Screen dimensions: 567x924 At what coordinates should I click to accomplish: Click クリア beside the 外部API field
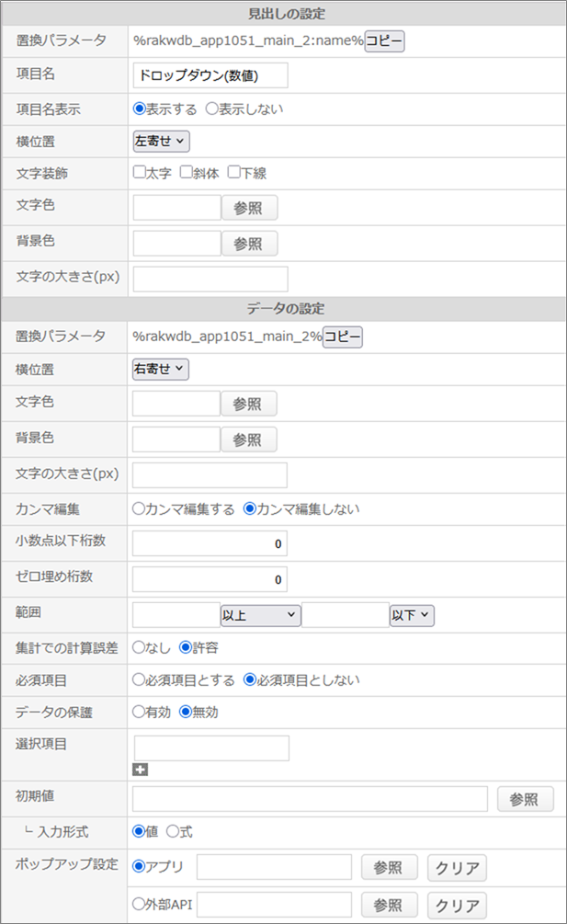click(457, 905)
